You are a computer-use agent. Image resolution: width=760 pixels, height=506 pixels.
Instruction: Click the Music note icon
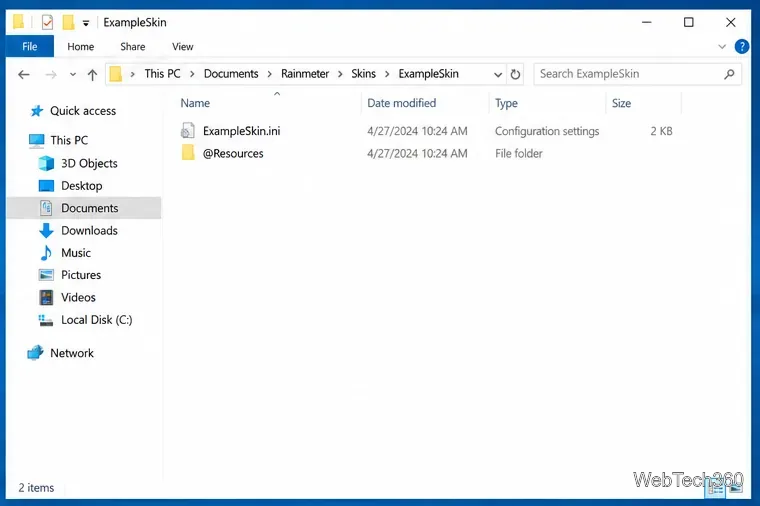[46, 253]
